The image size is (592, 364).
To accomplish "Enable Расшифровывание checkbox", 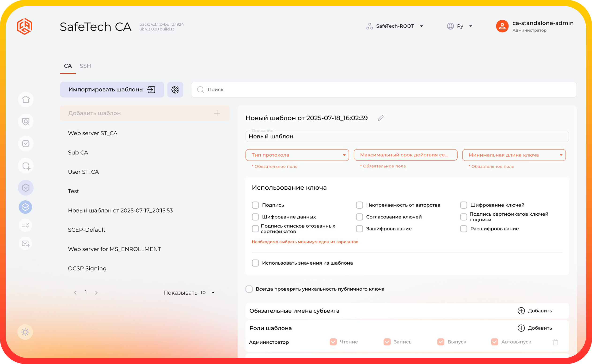I will pyautogui.click(x=464, y=229).
